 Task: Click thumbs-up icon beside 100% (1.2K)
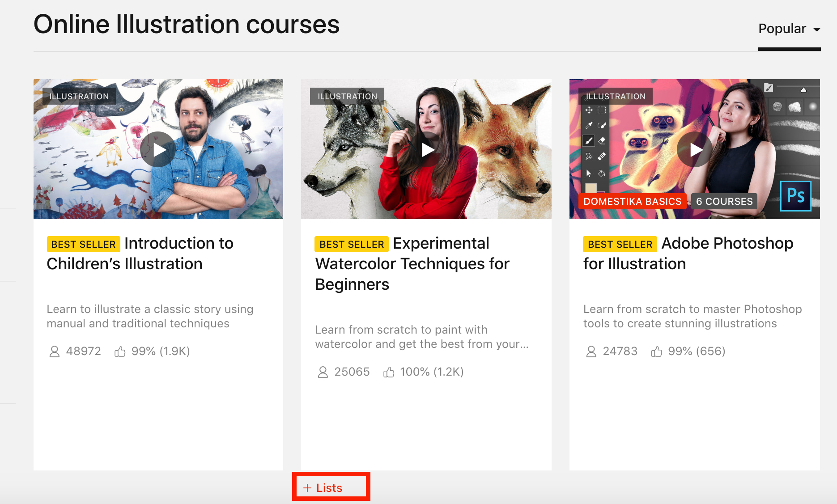coord(388,372)
